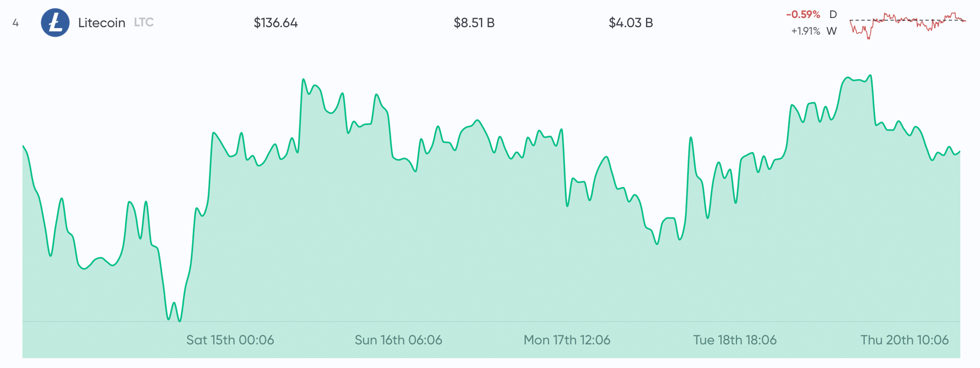Click the lowest dip of the green chart
Image resolution: width=980 pixels, height=368 pixels.
pos(179,321)
